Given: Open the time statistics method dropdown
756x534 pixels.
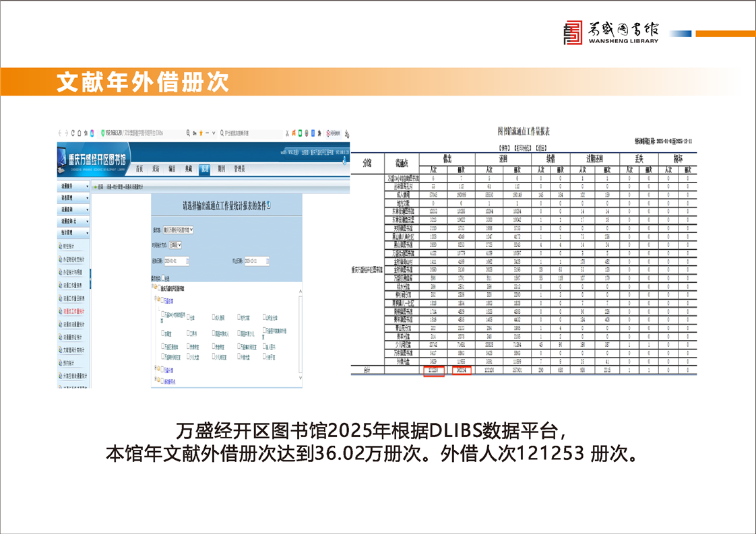Looking at the screenshot, I should [x=174, y=245].
